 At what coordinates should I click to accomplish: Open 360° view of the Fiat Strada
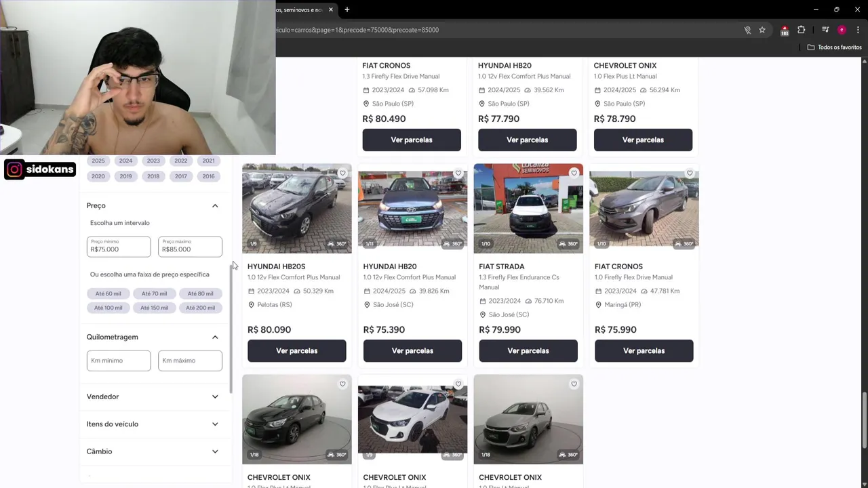[568, 244]
